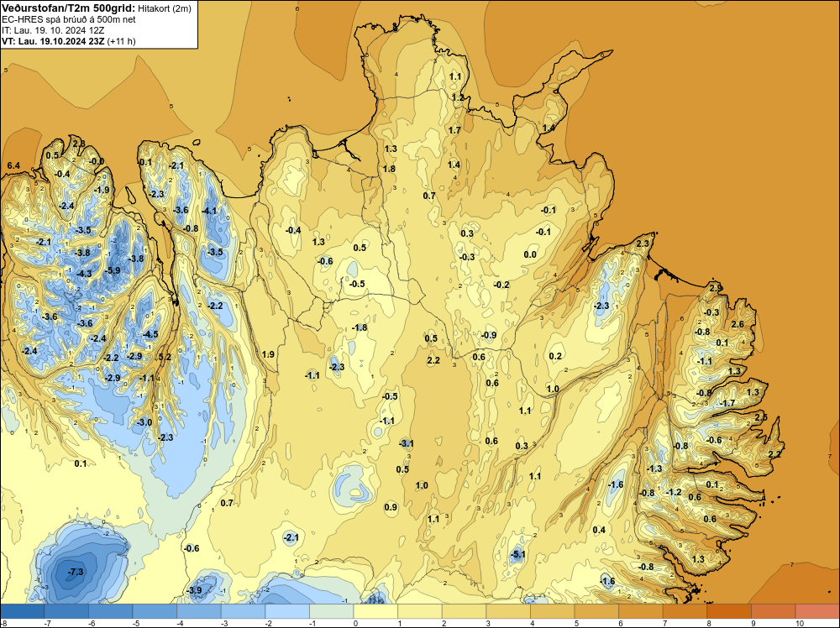Click the -3.1 temperature value
Screen dimensions: 840x628
tap(407, 443)
